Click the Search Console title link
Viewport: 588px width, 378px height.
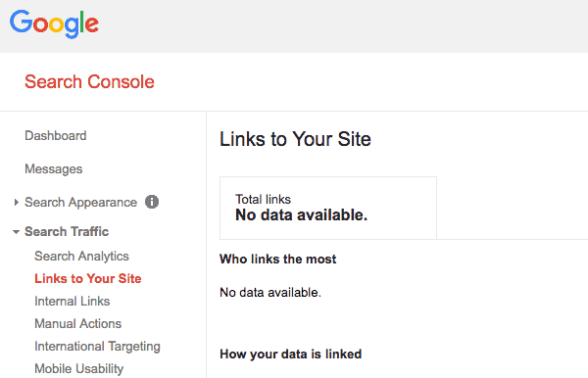pyautogui.click(x=89, y=81)
